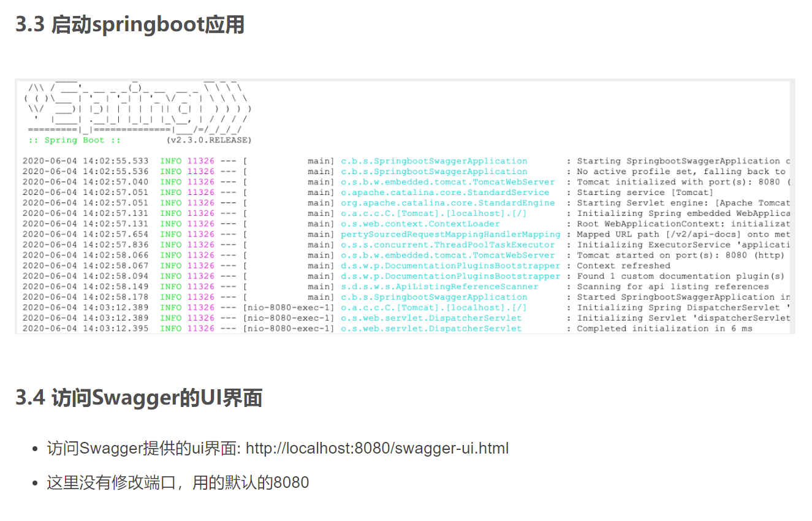Click the "(v2.3.0.RELEASE)" version text
The image size is (812, 521).
(x=208, y=140)
